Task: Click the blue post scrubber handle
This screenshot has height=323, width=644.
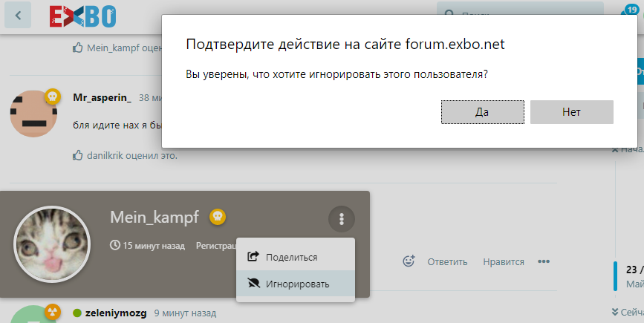Action: tap(615, 275)
